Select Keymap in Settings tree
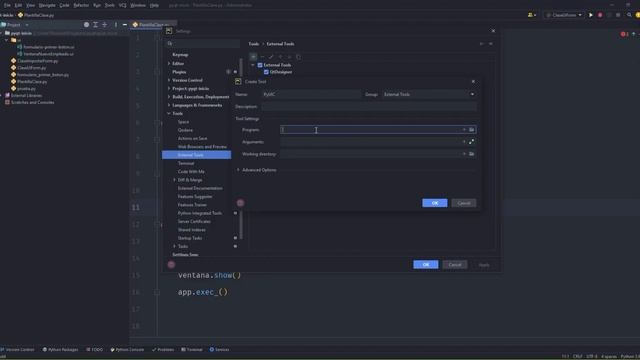This screenshot has height=360, width=640. pos(180,55)
